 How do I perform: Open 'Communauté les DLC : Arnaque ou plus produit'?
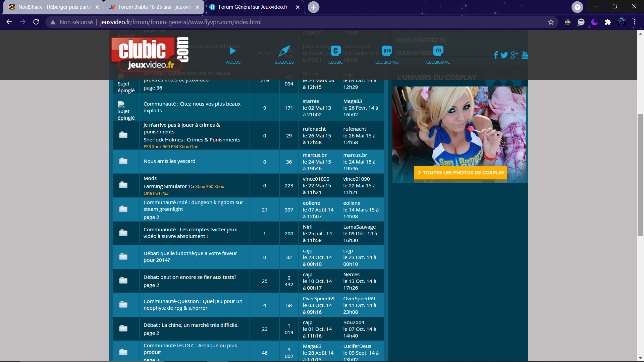[x=190, y=349]
